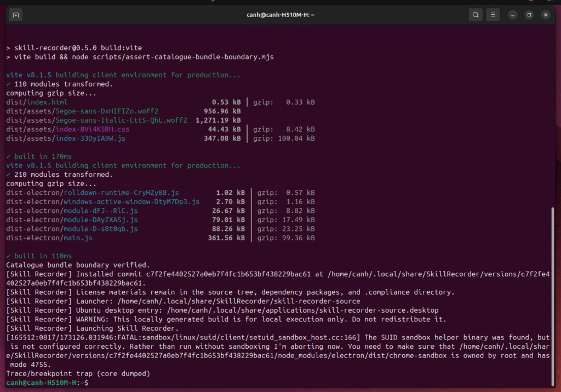The image size is (561, 392).
Task: Click the canh@canh-H510M-H shell prompt
Action: [47, 383]
